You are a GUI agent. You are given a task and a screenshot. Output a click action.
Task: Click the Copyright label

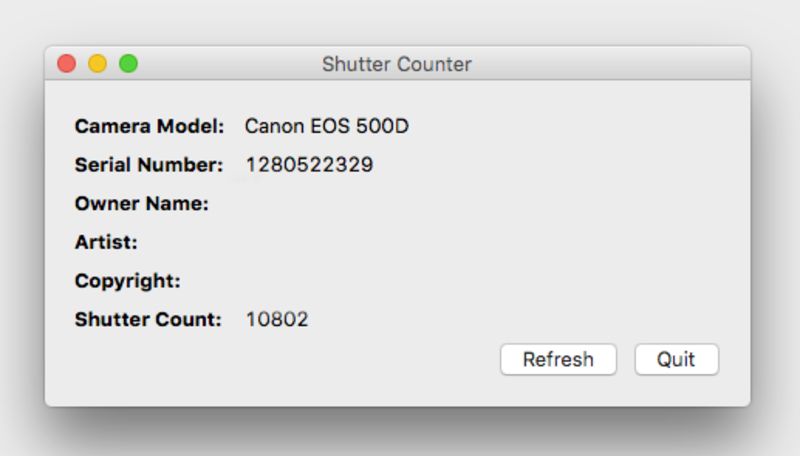pos(127,281)
